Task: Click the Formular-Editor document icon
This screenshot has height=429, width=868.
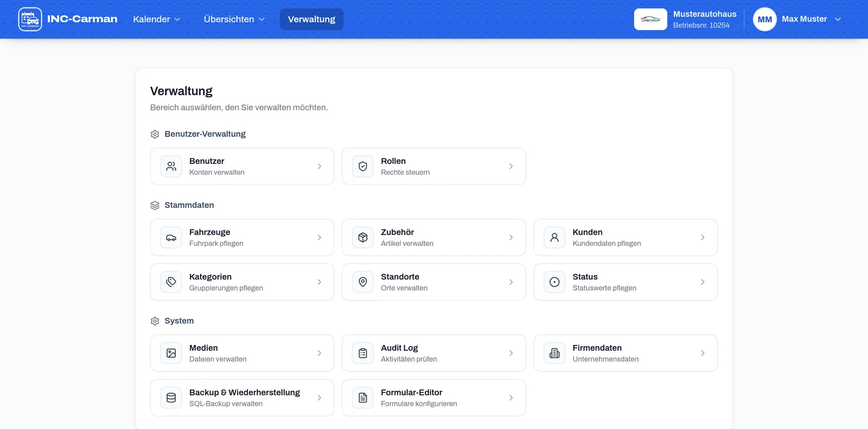Action: (x=363, y=398)
